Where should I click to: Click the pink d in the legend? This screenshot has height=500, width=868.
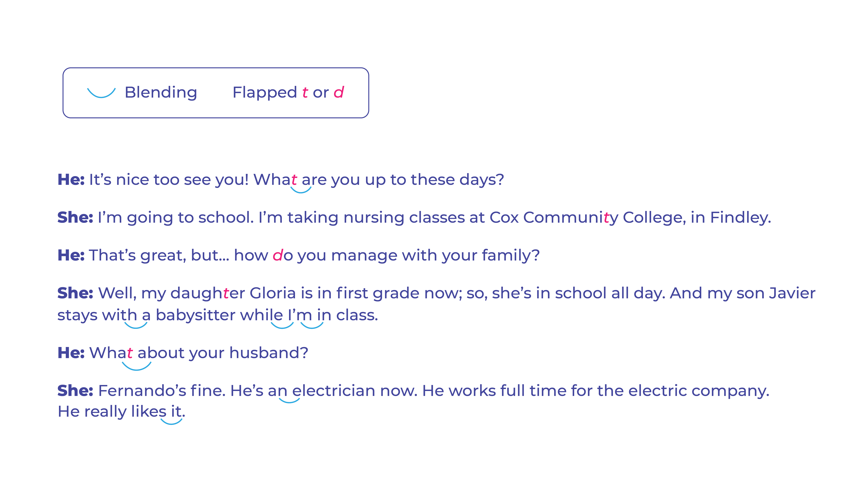pyautogui.click(x=339, y=92)
